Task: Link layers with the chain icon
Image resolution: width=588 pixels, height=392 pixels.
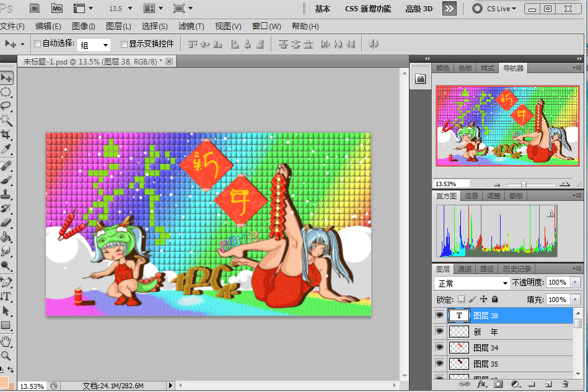Action: point(464,384)
